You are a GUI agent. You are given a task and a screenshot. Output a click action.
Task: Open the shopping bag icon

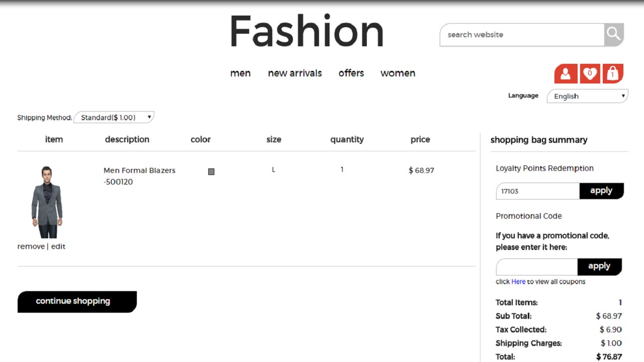(x=612, y=74)
